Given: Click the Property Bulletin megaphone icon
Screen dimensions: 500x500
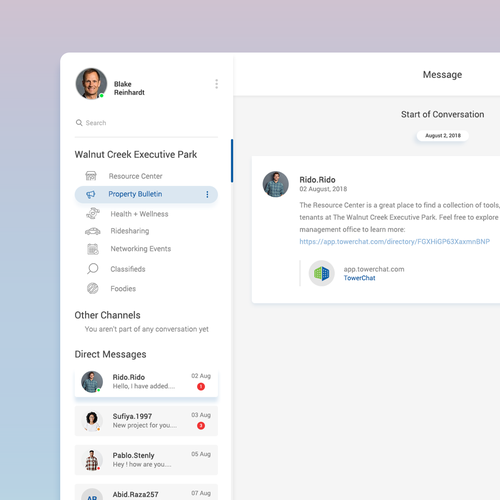Looking at the screenshot, I should [91, 194].
